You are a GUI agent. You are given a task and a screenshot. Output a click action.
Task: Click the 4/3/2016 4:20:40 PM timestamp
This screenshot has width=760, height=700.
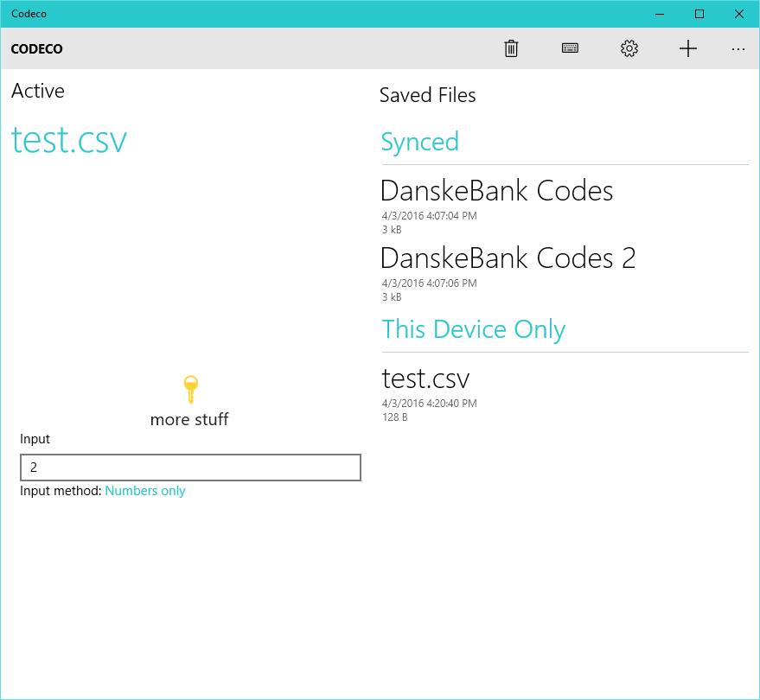(430, 403)
